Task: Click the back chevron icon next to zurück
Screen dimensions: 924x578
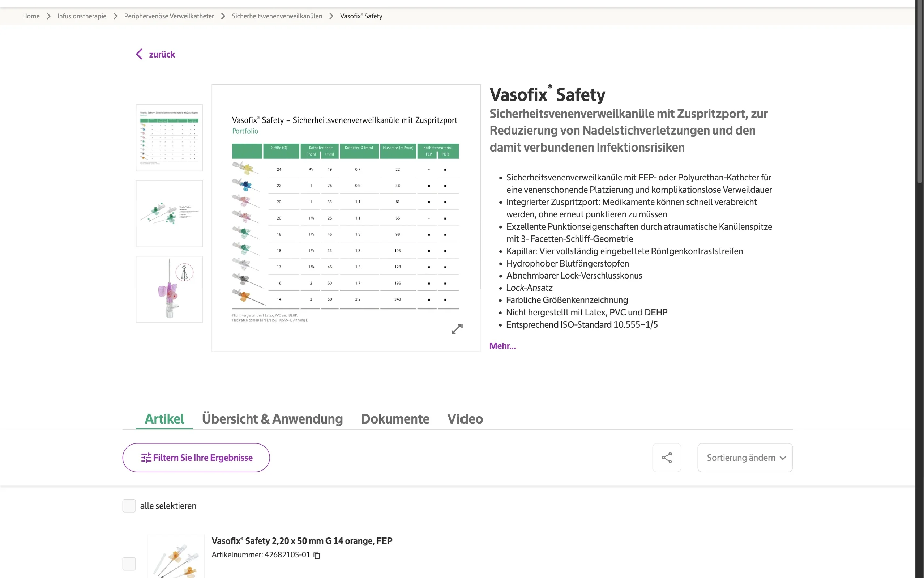Action: coord(139,54)
